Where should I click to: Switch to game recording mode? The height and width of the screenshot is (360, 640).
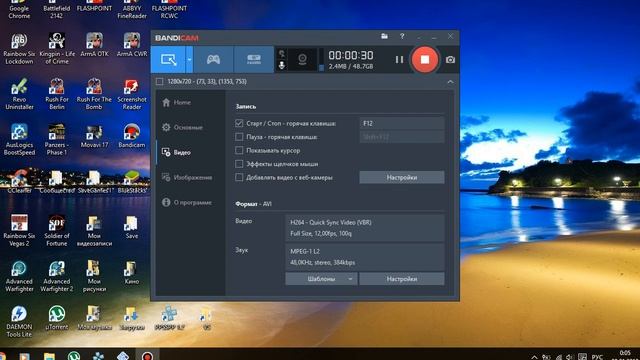pos(213,60)
